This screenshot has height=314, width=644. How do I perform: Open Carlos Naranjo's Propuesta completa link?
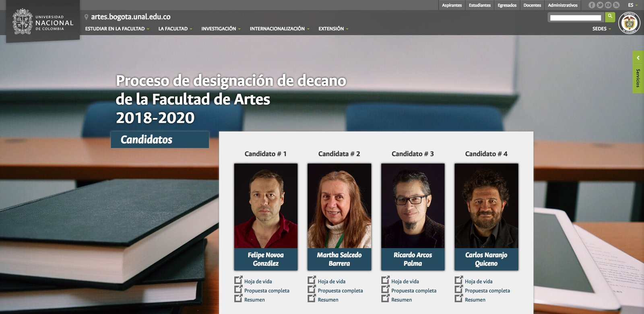pyautogui.click(x=487, y=291)
